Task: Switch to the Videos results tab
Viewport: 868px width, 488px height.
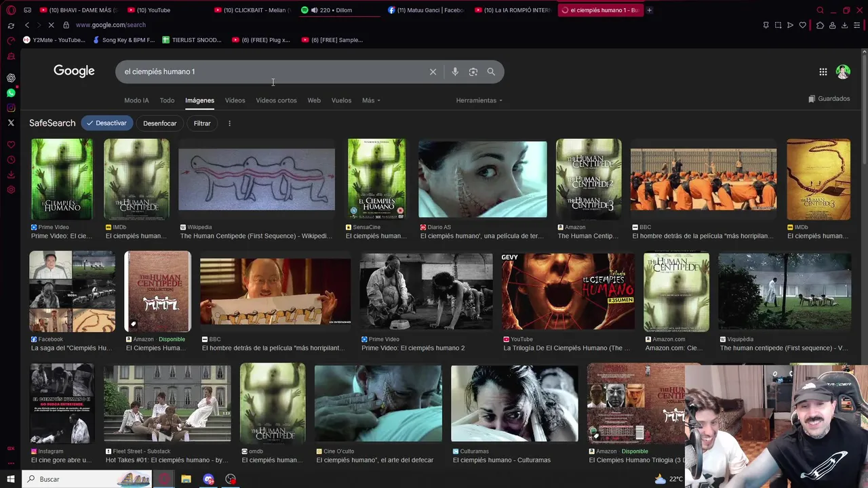Action: point(235,100)
